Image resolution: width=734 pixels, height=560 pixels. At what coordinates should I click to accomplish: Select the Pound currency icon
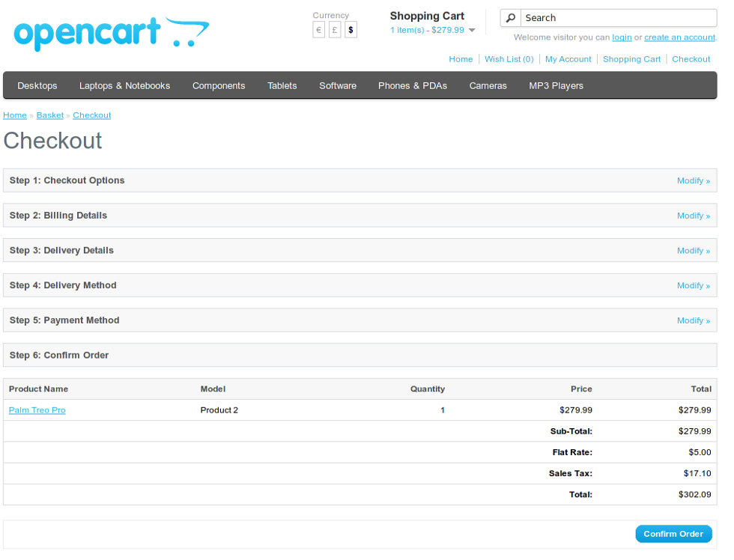[x=335, y=30]
